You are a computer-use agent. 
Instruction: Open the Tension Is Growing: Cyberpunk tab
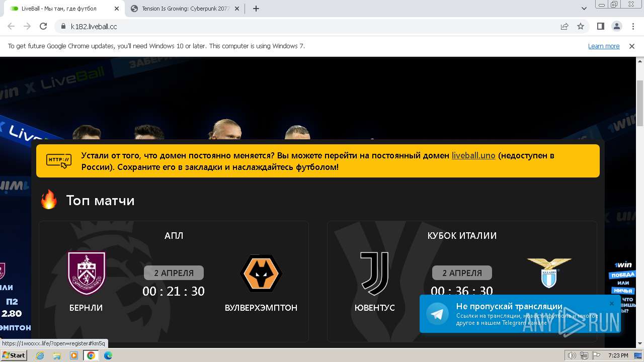coord(184,9)
